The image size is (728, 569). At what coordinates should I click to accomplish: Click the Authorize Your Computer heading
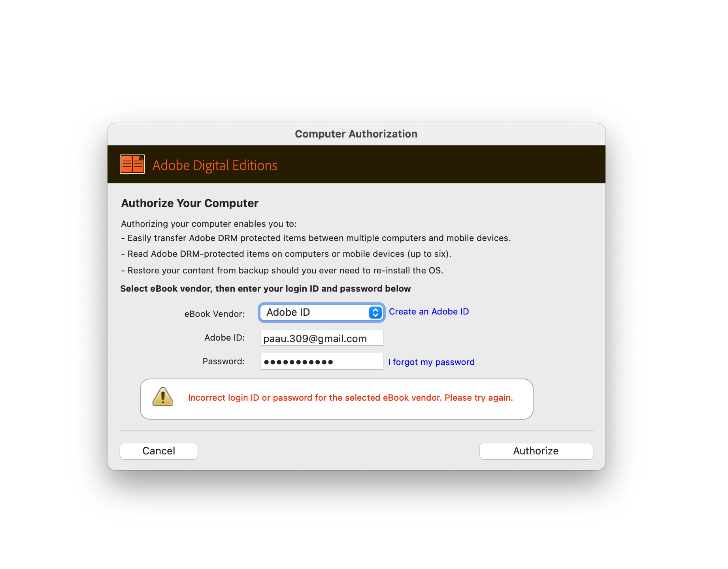click(190, 203)
